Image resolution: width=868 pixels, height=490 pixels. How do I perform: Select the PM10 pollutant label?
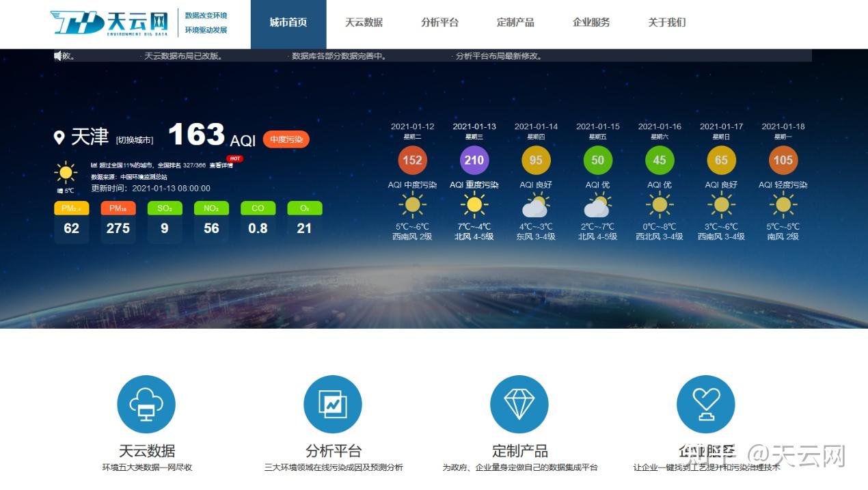(118, 208)
